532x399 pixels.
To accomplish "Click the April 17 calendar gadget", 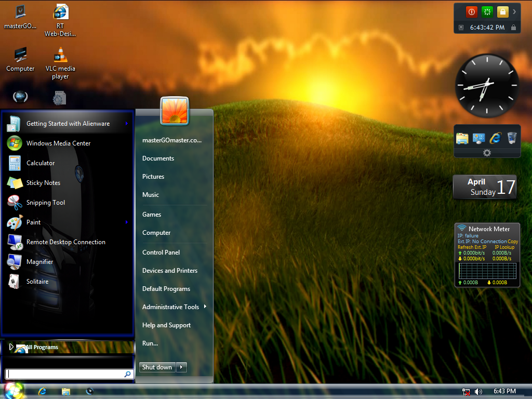I will 485,187.
